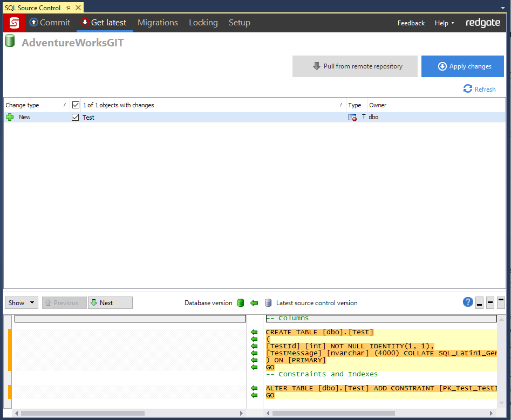Open the Show dropdown in the diff toolbar
Image resolution: width=511 pixels, height=420 pixels.
pyautogui.click(x=21, y=302)
